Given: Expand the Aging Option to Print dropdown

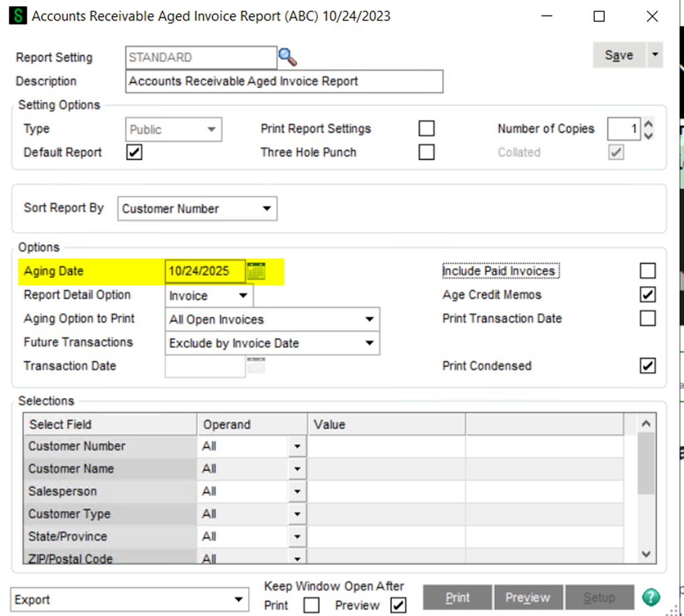Looking at the screenshot, I should coord(369,319).
